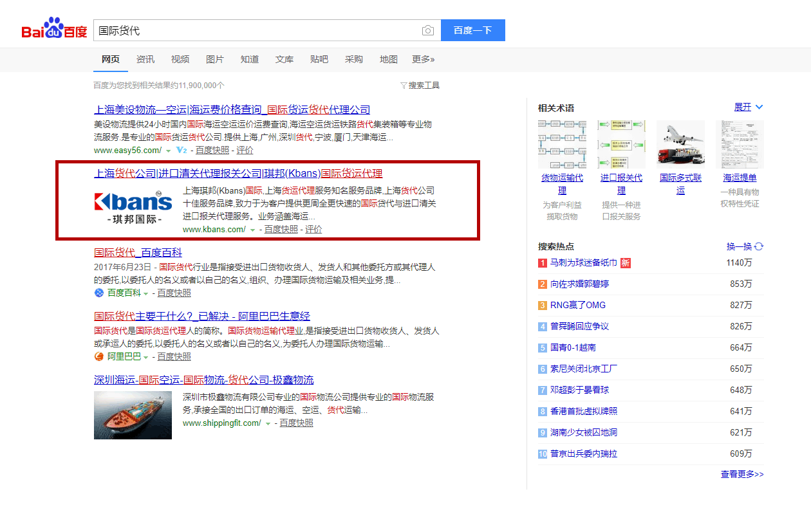Open 货物运输代理 related term link
Viewport: 811px width, 532px height.
562,184
